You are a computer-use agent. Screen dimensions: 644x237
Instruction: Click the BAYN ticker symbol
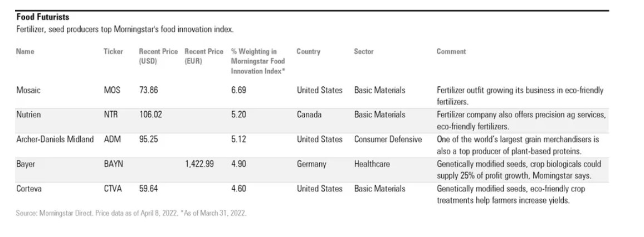tap(114, 164)
